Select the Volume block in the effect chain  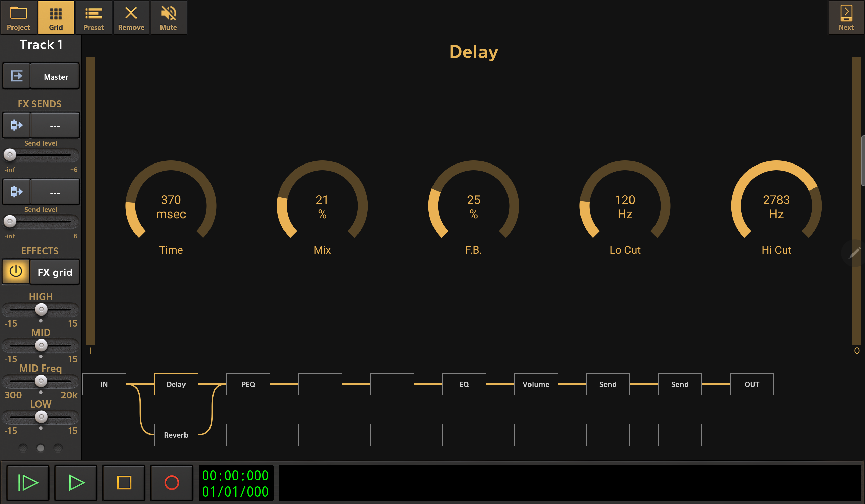(x=536, y=384)
